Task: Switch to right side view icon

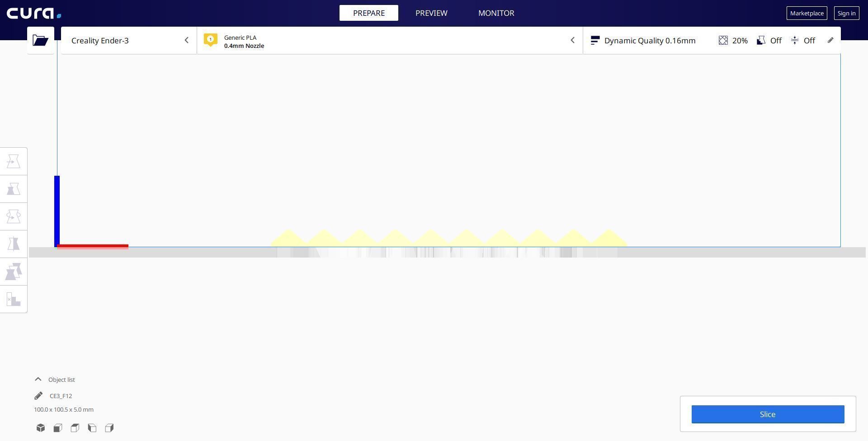Action: click(109, 428)
